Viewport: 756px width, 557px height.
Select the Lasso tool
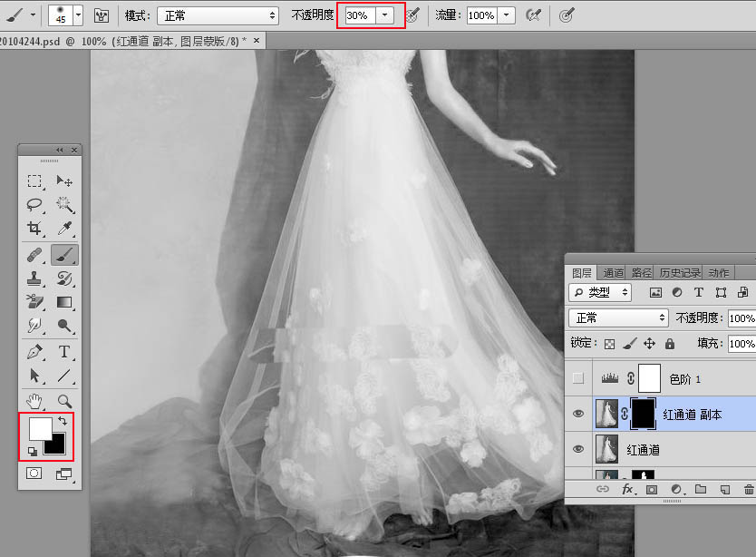tap(34, 205)
